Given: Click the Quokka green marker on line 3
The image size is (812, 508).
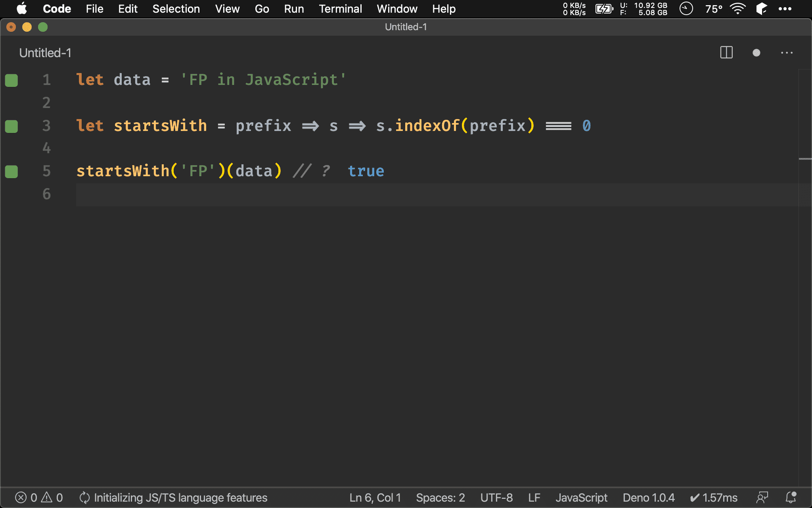Looking at the screenshot, I should 11,126.
